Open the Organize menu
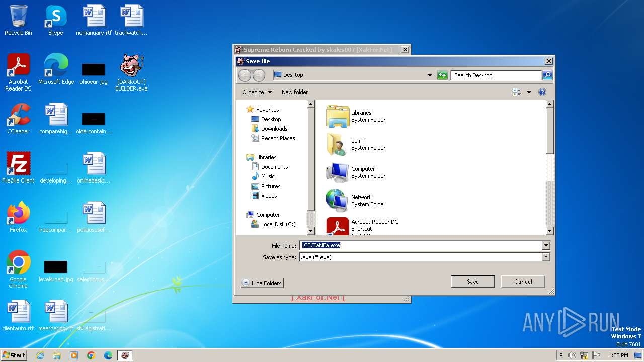Viewport: 644px width, 362px height. point(257,92)
